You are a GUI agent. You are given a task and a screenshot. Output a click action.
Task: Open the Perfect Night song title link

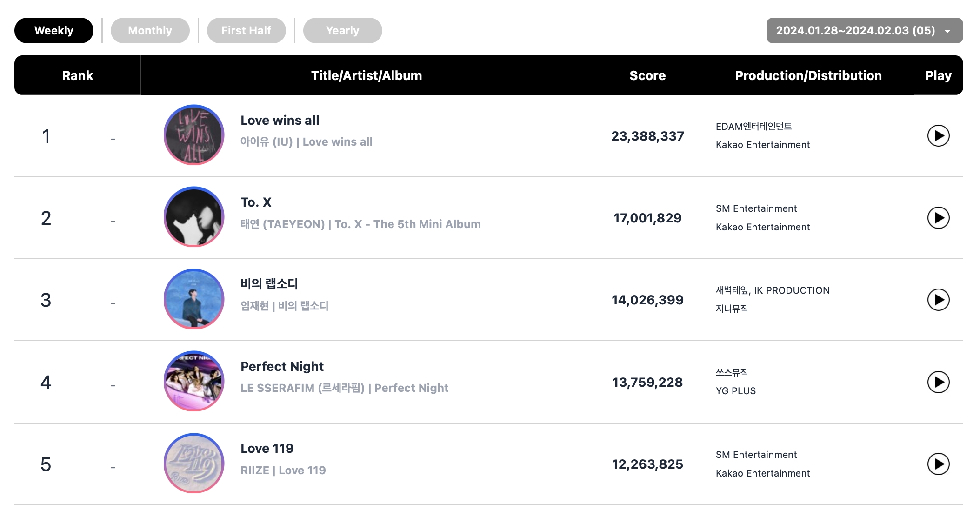282,367
